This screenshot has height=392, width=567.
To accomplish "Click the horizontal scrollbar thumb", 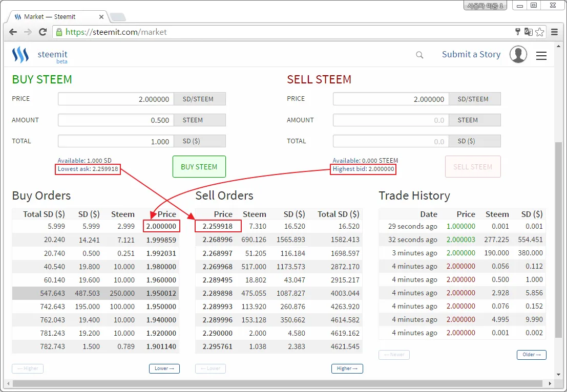I will (277, 383).
